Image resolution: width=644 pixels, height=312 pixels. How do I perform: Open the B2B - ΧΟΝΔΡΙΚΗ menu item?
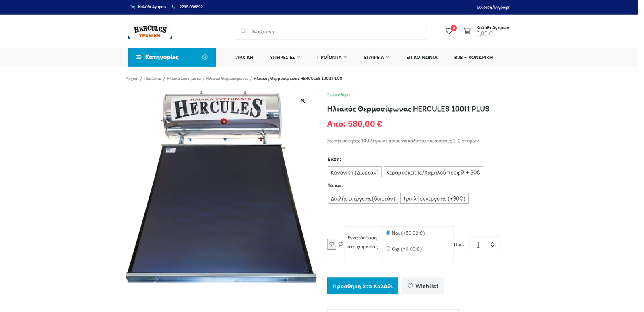(473, 58)
